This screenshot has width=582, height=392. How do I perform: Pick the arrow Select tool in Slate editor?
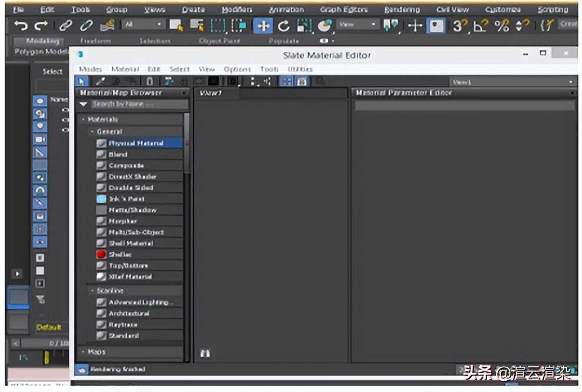(x=82, y=82)
